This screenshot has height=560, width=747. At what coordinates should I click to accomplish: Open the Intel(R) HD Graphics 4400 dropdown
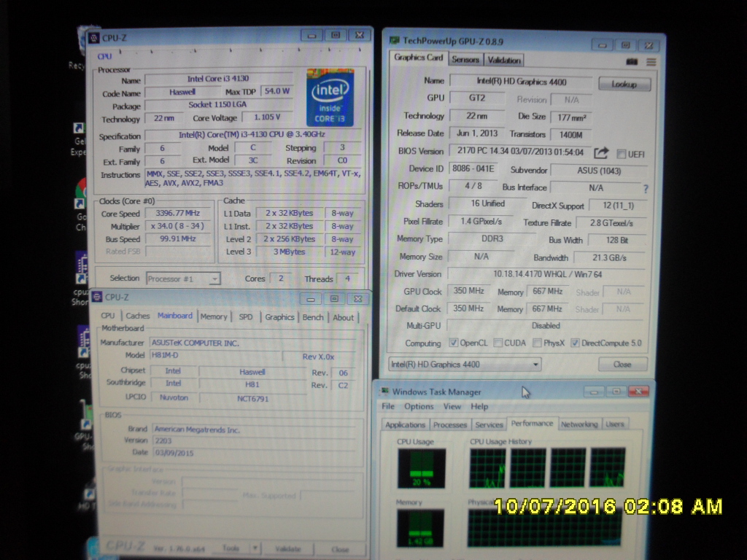(465, 365)
